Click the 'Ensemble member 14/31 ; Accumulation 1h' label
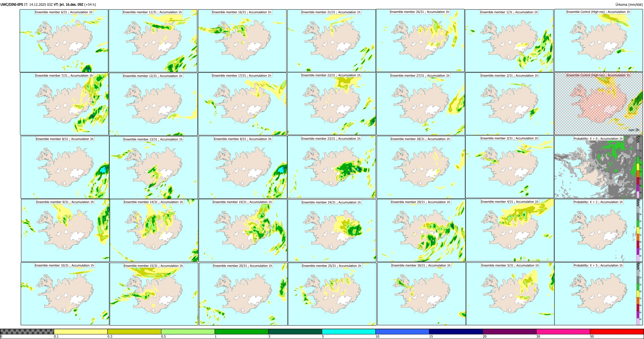Viewport: 644px width, 339px height. click(x=153, y=202)
